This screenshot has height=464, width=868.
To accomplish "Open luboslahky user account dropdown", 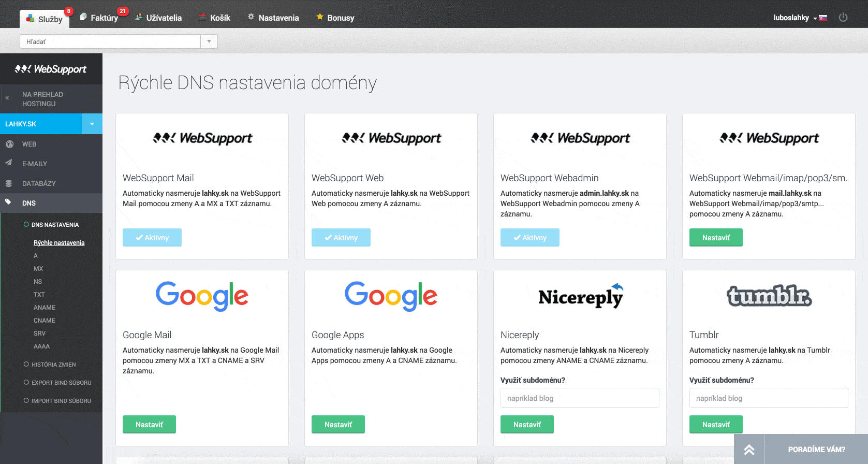I will [x=795, y=18].
